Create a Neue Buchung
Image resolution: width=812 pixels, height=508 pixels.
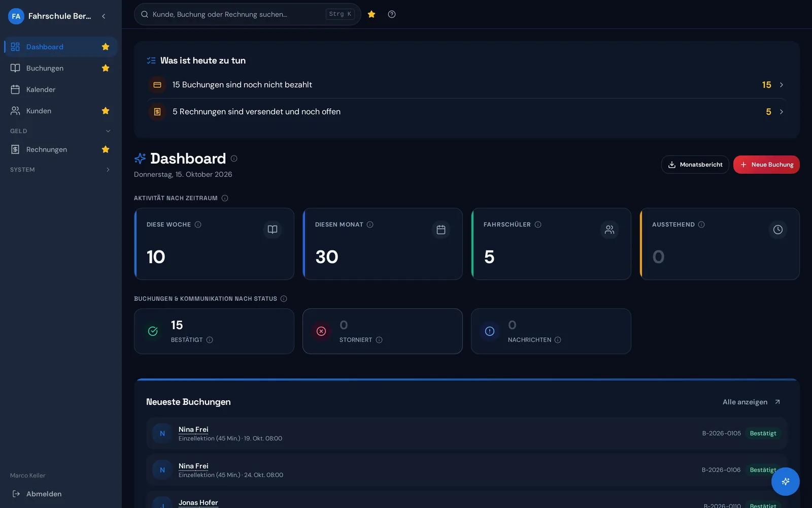click(766, 165)
